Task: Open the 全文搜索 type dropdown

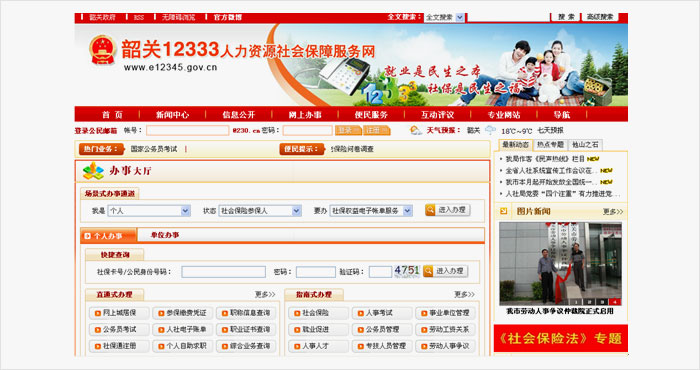Action: click(x=444, y=17)
